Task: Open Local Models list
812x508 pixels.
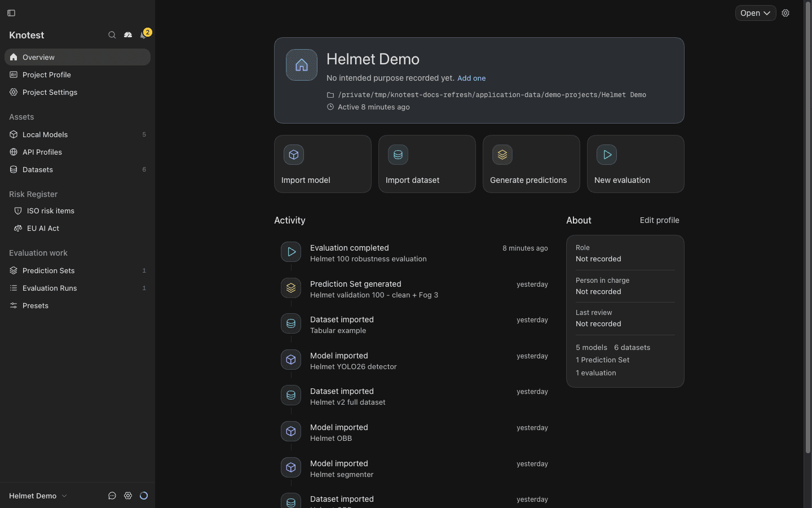Action: [77, 134]
